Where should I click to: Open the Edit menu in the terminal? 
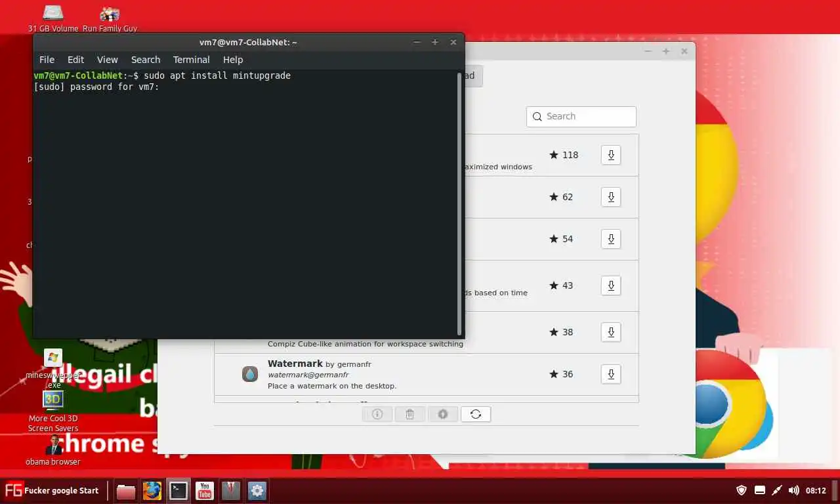coord(75,59)
